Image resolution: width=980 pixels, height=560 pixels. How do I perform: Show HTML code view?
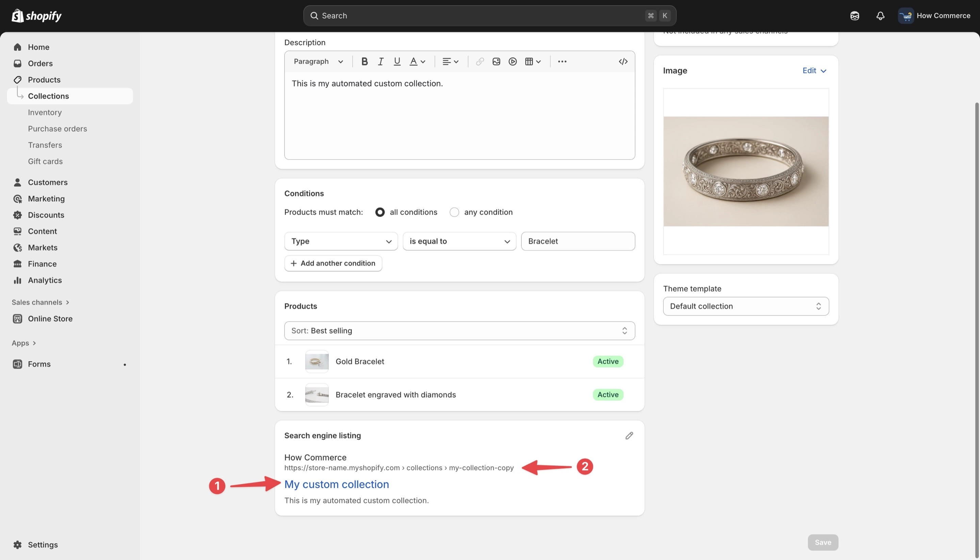623,62
